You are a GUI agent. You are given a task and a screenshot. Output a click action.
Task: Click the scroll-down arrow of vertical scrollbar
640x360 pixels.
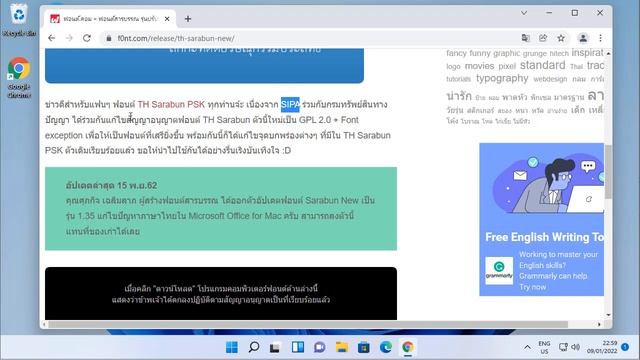609,315
